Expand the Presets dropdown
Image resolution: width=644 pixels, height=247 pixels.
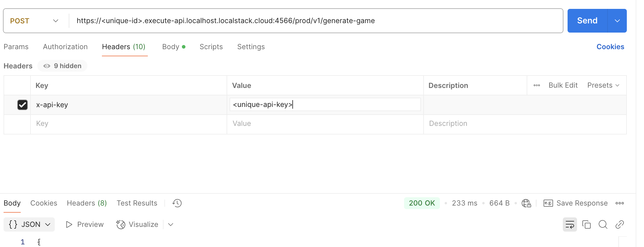click(x=603, y=85)
